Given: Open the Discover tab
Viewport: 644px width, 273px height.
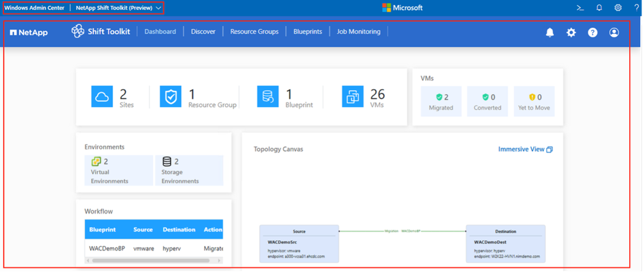Looking at the screenshot, I should pos(203,32).
